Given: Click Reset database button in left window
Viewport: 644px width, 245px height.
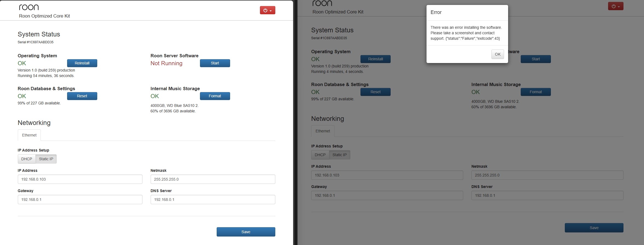Looking at the screenshot, I should tap(82, 96).
